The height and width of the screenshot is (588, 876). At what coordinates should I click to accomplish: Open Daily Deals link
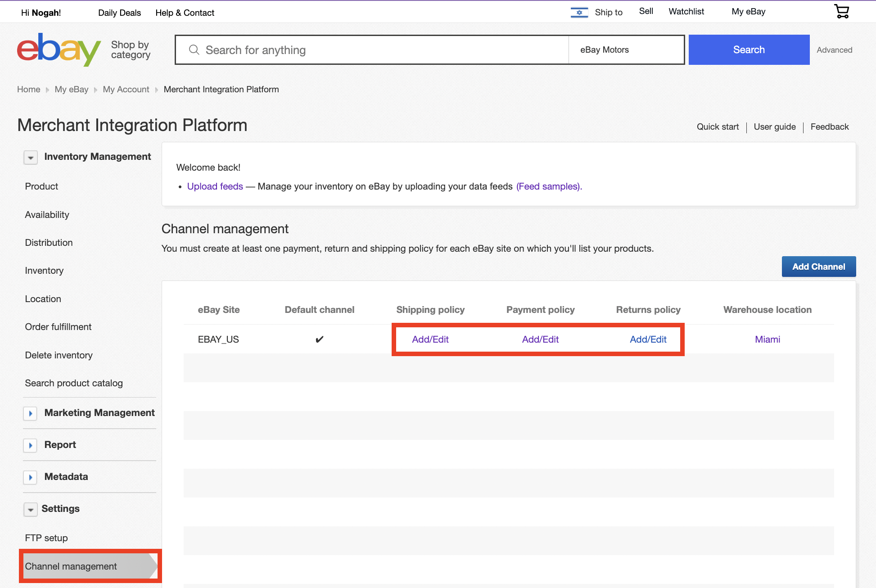tap(119, 13)
